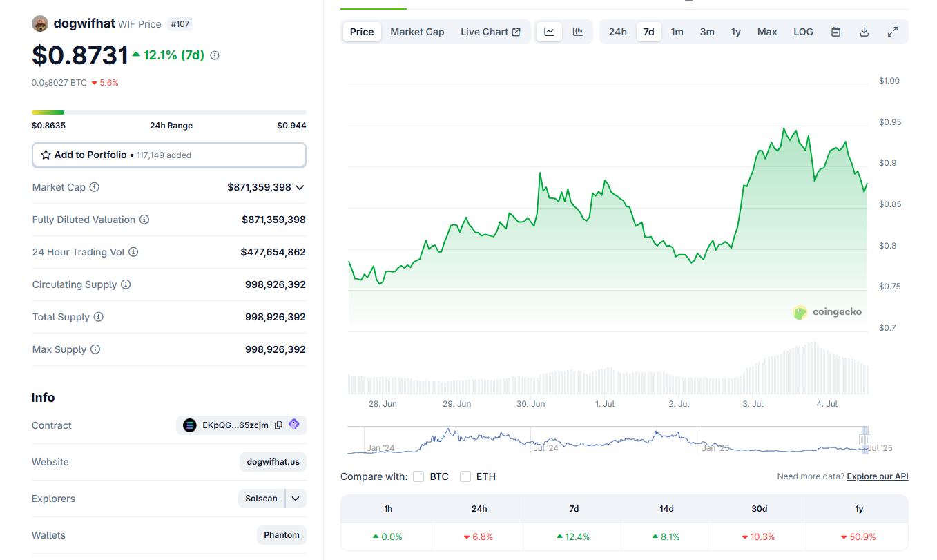Toggle LOG scale on chart
937x560 pixels.
click(x=804, y=32)
